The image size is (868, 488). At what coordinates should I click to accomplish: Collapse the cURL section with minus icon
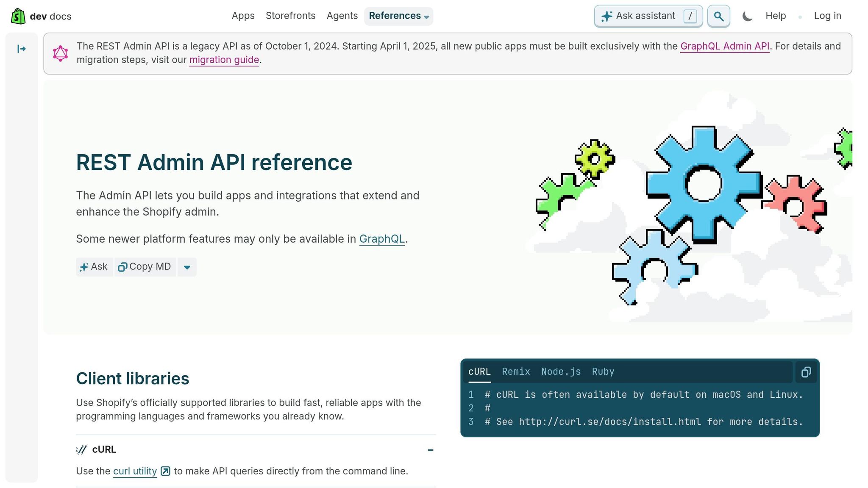click(430, 450)
